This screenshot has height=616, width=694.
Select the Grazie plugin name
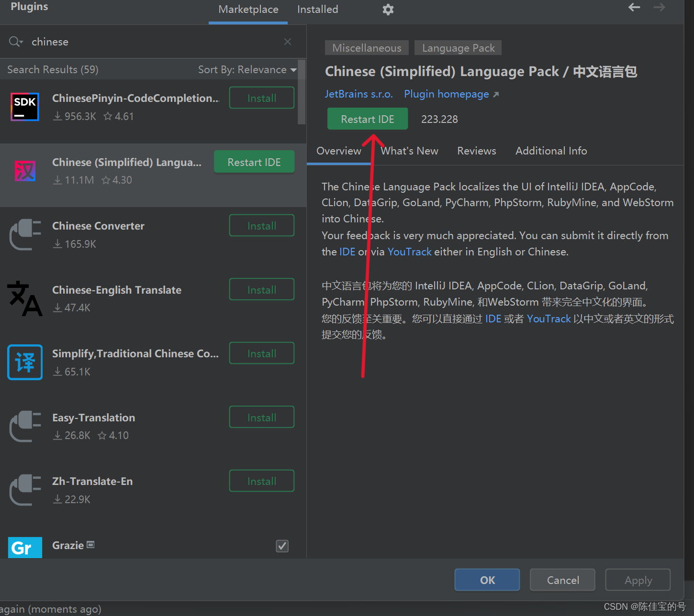68,545
